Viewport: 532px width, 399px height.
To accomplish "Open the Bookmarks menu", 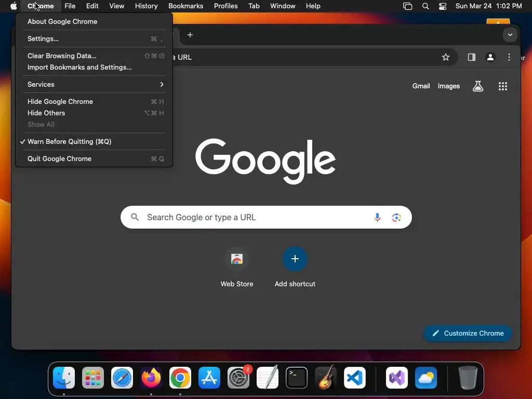I will tap(185, 6).
